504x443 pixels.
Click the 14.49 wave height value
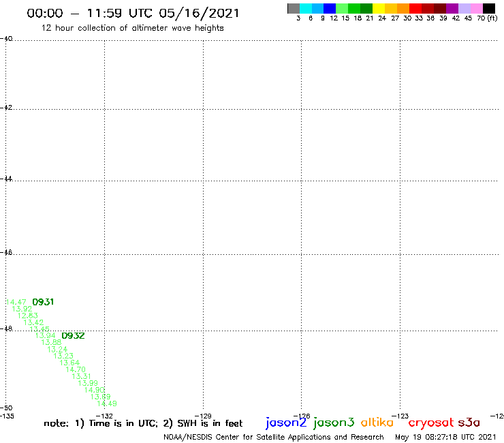coord(107,403)
